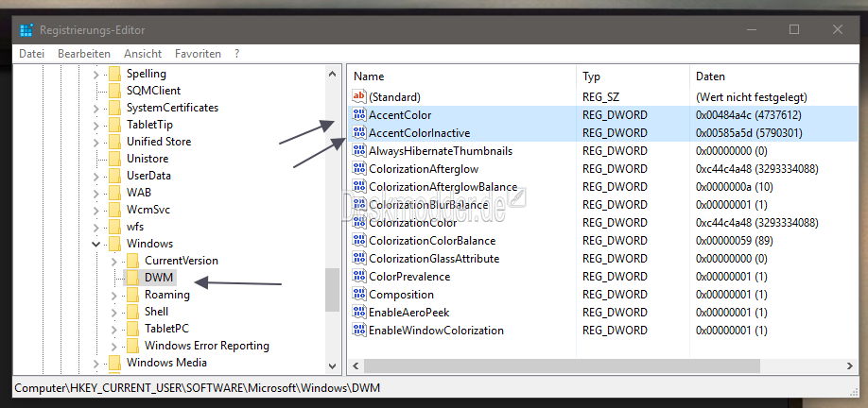868x408 pixels.
Task: Expand the WcmSvc key
Action: (x=96, y=211)
